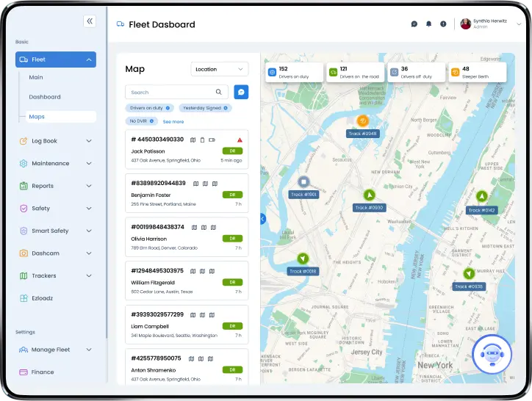
Task: Select orange Track #0948 map marker
Action: tap(363, 120)
